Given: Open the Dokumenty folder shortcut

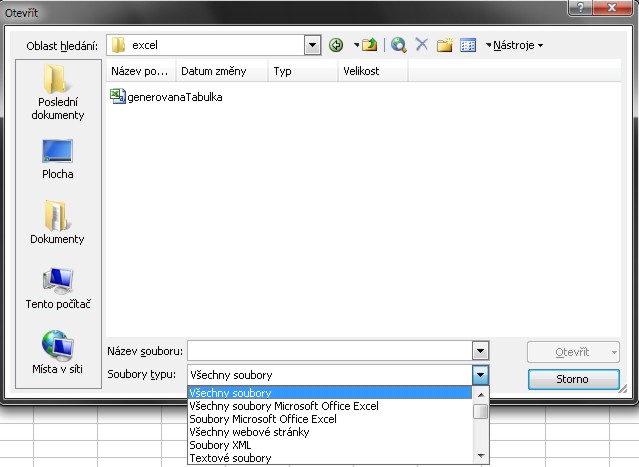Looking at the screenshot, I should pos(57,223).
